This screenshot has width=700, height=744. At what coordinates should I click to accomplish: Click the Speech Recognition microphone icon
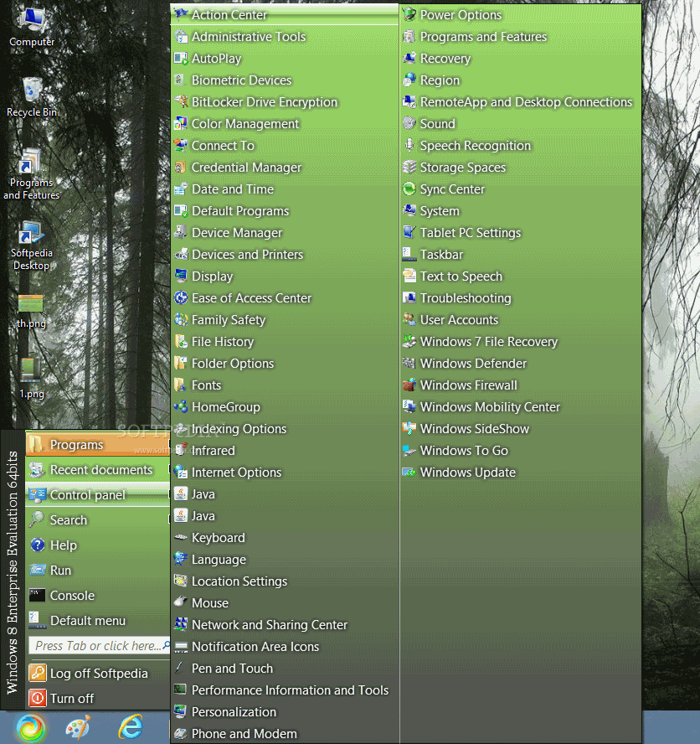409,145
